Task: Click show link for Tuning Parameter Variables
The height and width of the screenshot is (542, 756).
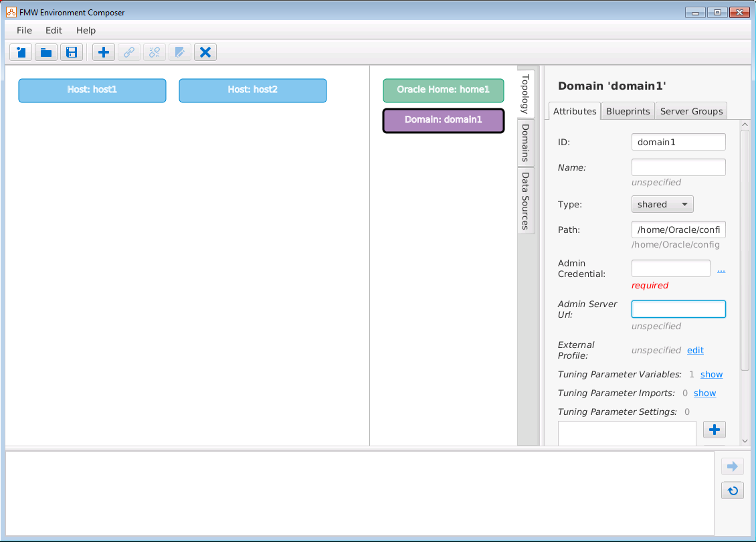Action: (x=711, y=375)
